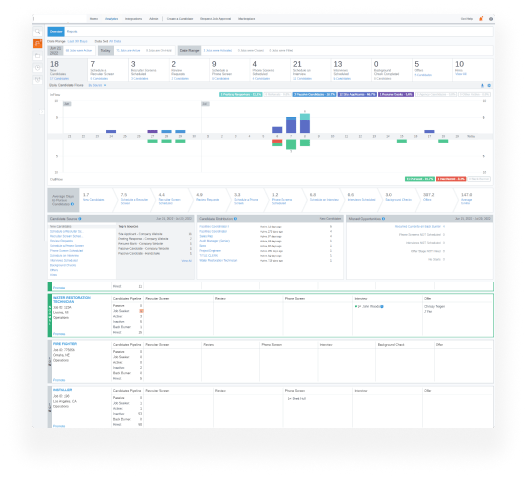Click View All under 10 Hires
The width and height of the screenshot is (527, 478).
pos(461,74)
